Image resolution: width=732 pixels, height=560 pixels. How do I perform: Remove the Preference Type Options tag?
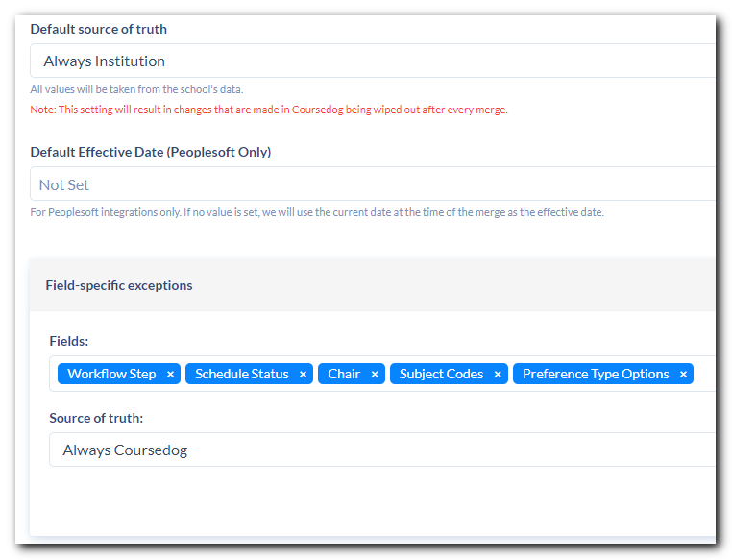click(x=683, y=375)
